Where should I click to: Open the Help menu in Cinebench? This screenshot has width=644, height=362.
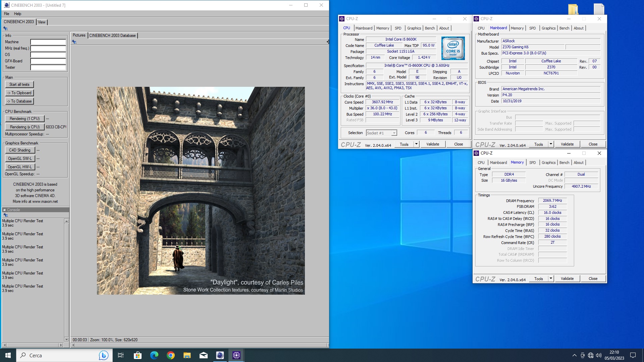tap(17, 14)
